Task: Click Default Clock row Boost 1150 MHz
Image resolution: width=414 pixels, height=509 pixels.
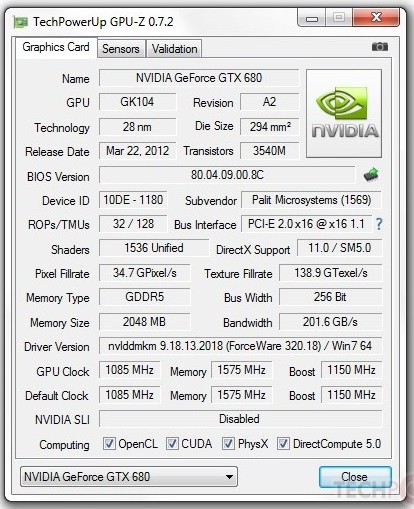Action: [x=351, y=395]
